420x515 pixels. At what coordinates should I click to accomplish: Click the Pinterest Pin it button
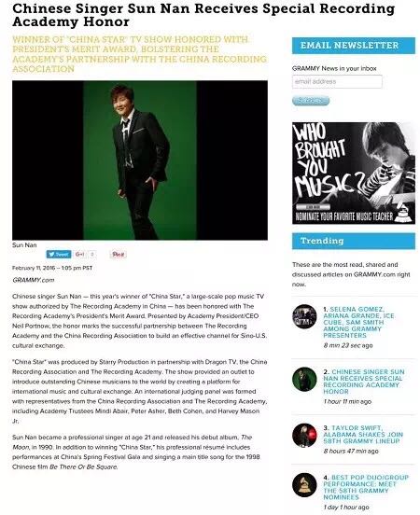[118, 254]
